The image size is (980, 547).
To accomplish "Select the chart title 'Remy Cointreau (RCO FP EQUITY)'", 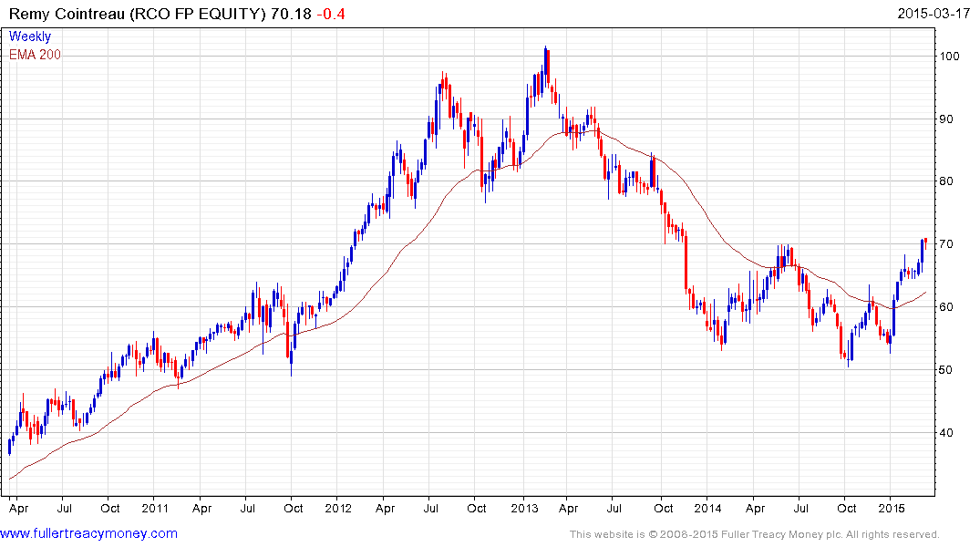I will (x=138, y=14).
